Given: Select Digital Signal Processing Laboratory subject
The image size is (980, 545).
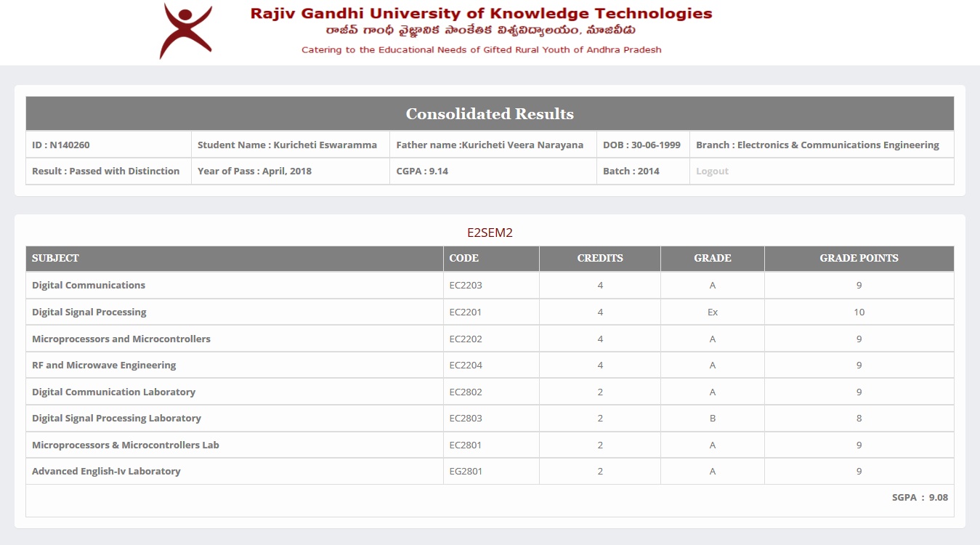Looking at the screenshot, I should pos(116,419).
